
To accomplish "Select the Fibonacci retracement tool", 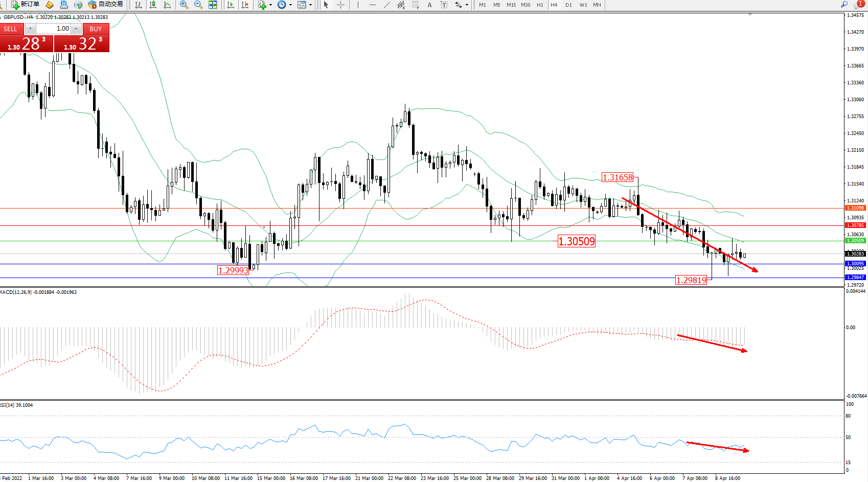I will [415, 5].
